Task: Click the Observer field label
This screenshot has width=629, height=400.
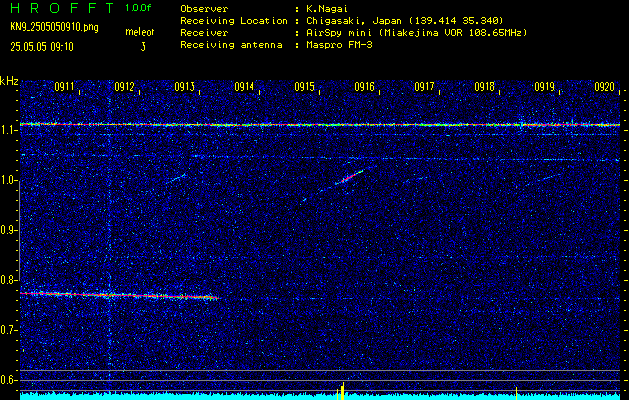Action: 204,8
